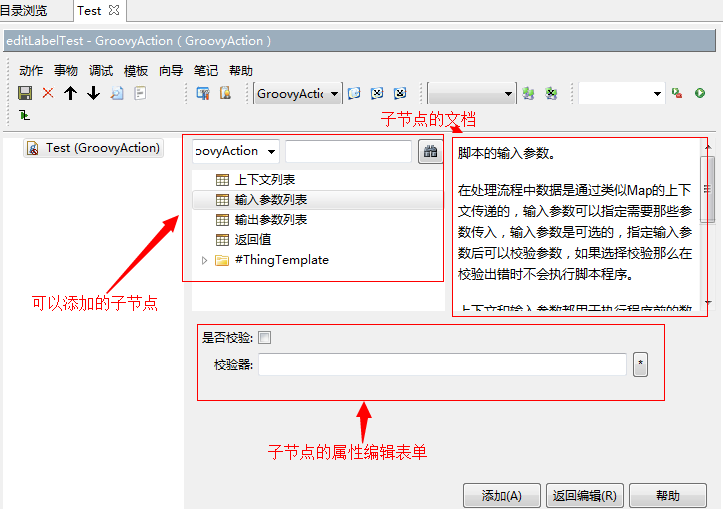Move node up with up arrow
The width and height of the screenshot is (723, 509).
(x=71, y=93)
